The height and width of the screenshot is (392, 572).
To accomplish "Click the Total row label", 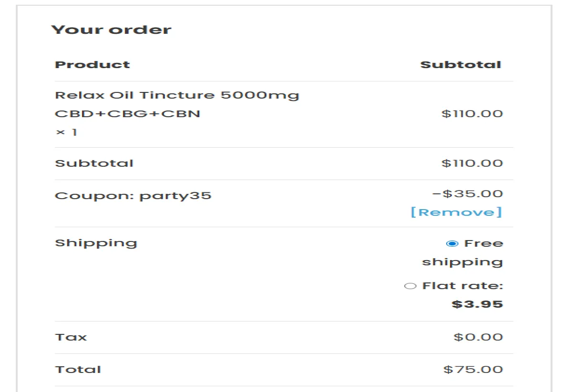I will (x=78, y=369).
